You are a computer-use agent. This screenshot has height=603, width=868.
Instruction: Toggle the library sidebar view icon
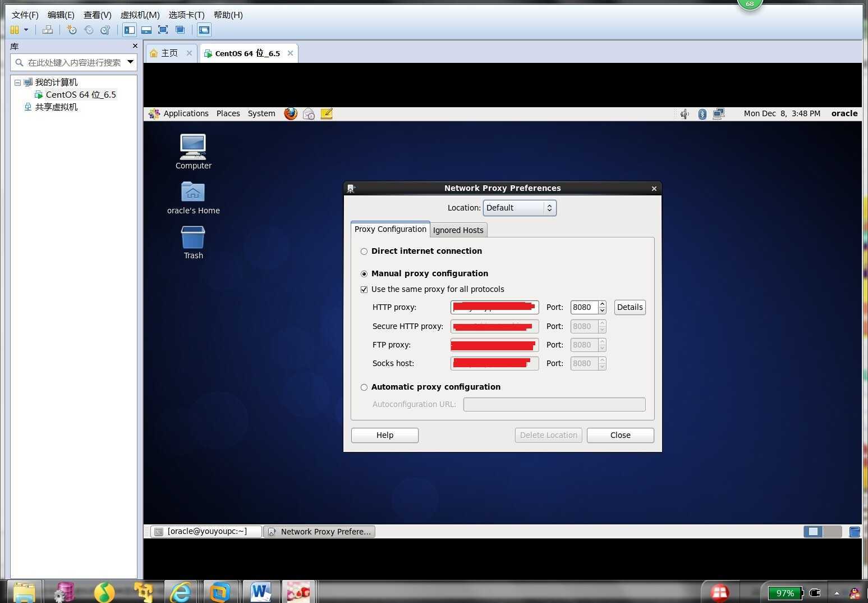[130, 30]
